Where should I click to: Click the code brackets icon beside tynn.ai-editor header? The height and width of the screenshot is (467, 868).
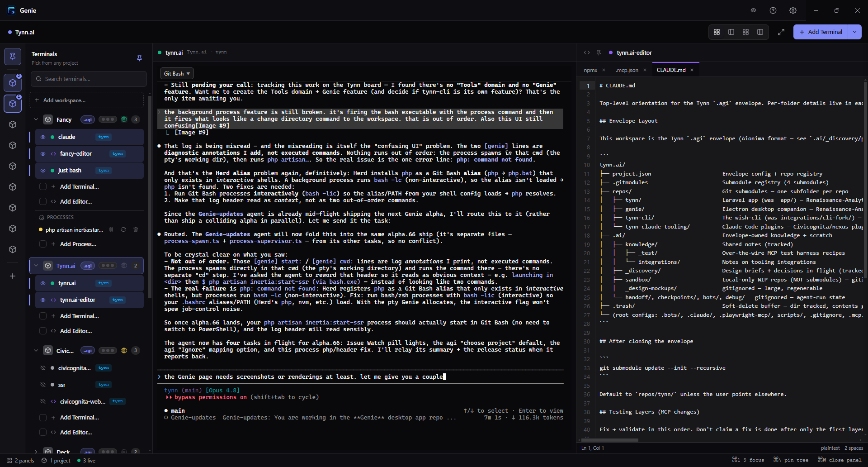[x=587, y=52]
